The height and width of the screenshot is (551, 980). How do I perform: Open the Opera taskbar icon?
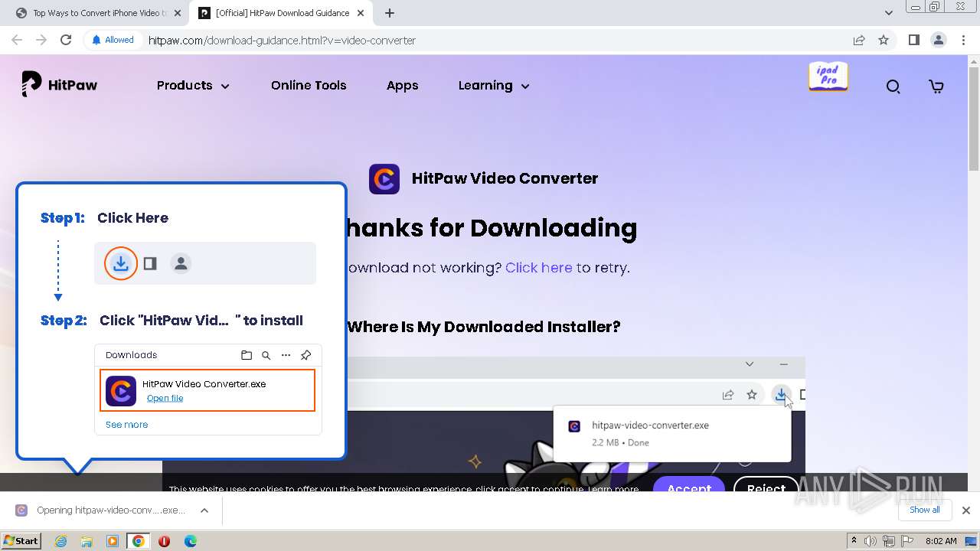click(164, 541)
